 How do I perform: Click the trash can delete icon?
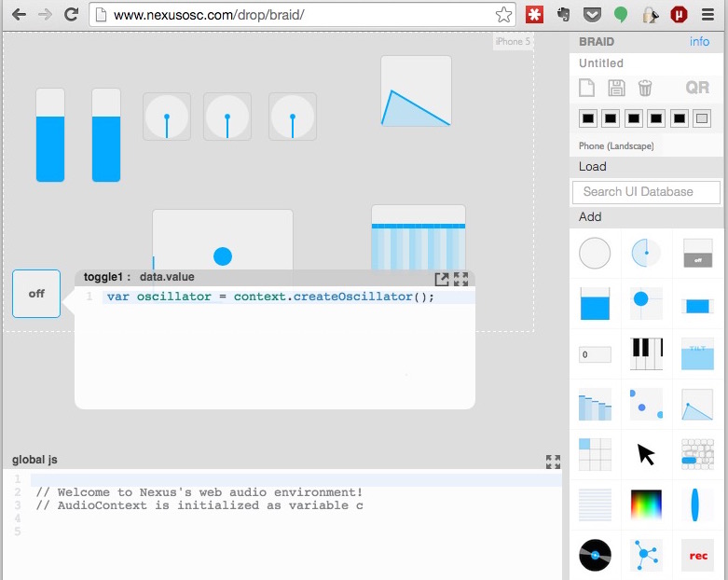point(645,88)
